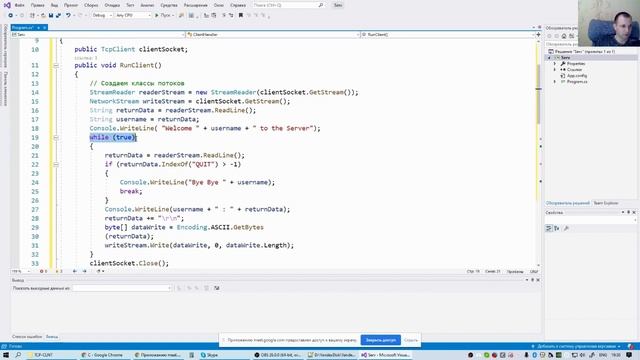640x360 pixels.
Task: Open the Файл menu
Action: [20, 5]
